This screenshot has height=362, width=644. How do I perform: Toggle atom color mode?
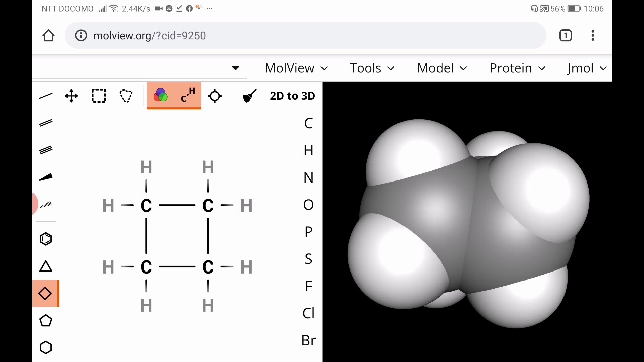click(x=160, y=96)
